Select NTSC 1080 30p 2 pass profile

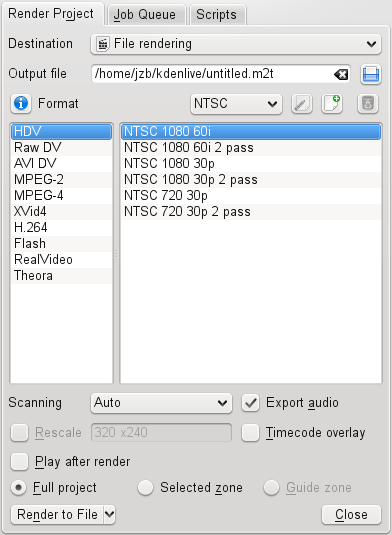pyautogui.click(x=251, y=179)
